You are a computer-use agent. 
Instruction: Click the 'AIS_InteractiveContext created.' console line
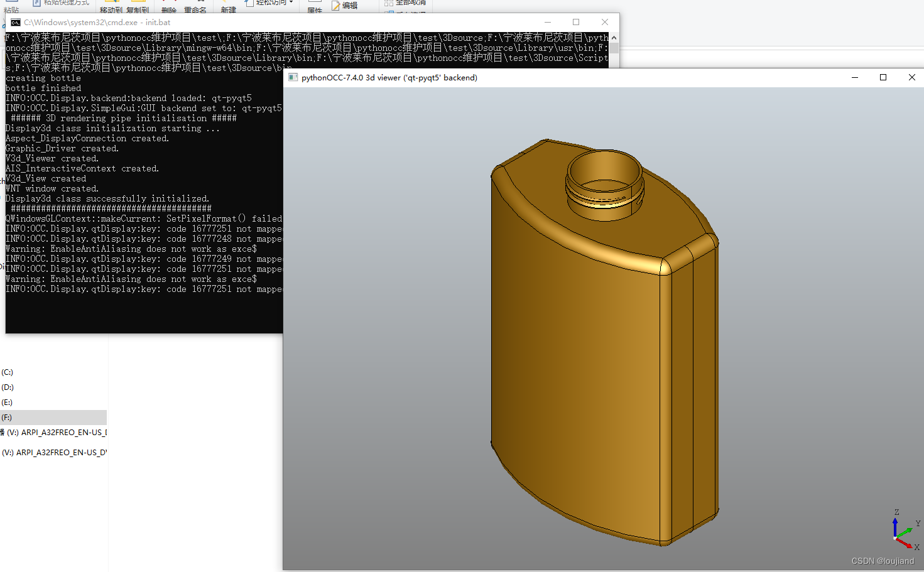(x=82, y=168)
